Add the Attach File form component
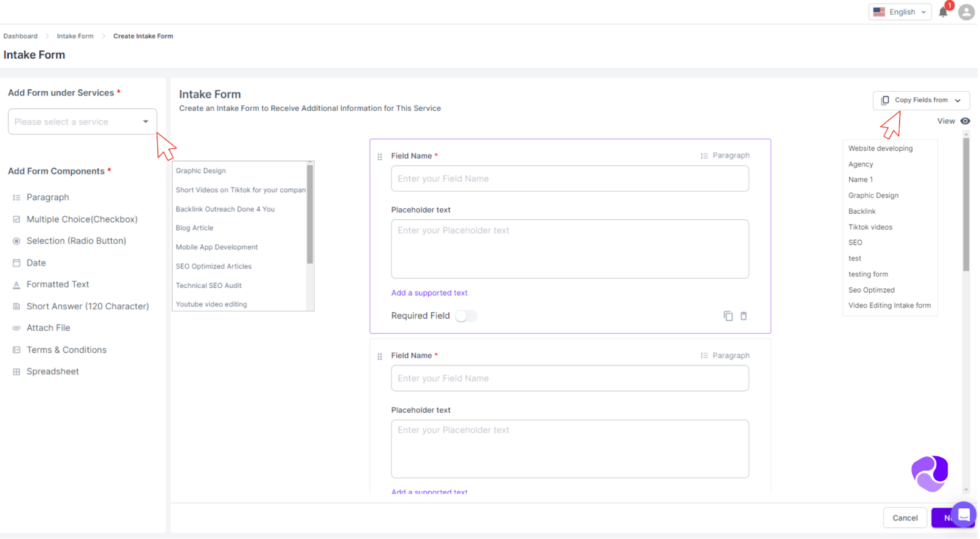Viewport: 980px width, 539px height. pos(48,328)
